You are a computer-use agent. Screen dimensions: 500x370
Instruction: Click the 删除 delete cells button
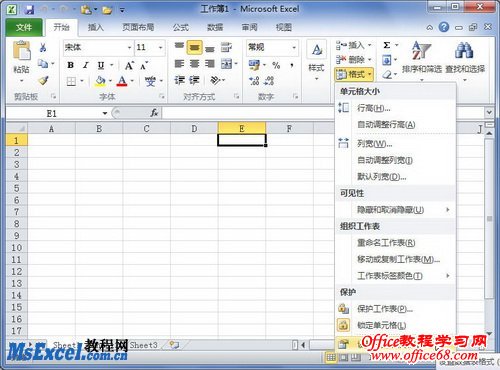tap(354, 60)
